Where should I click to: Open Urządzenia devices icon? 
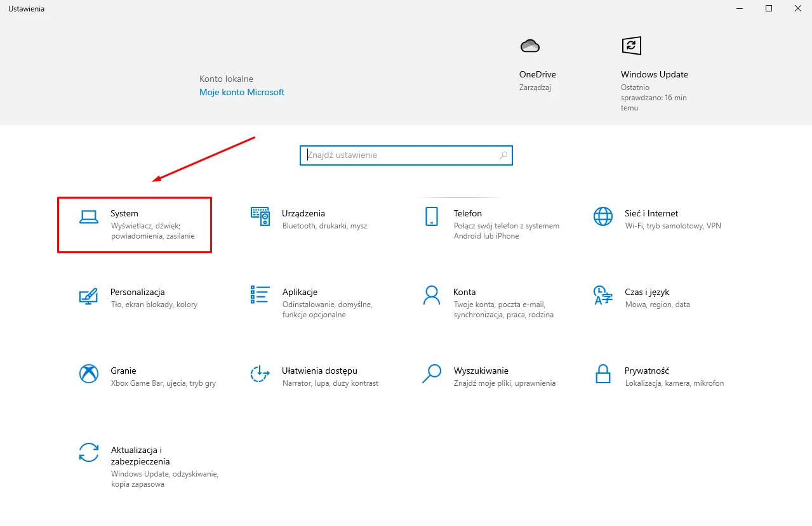260,217
